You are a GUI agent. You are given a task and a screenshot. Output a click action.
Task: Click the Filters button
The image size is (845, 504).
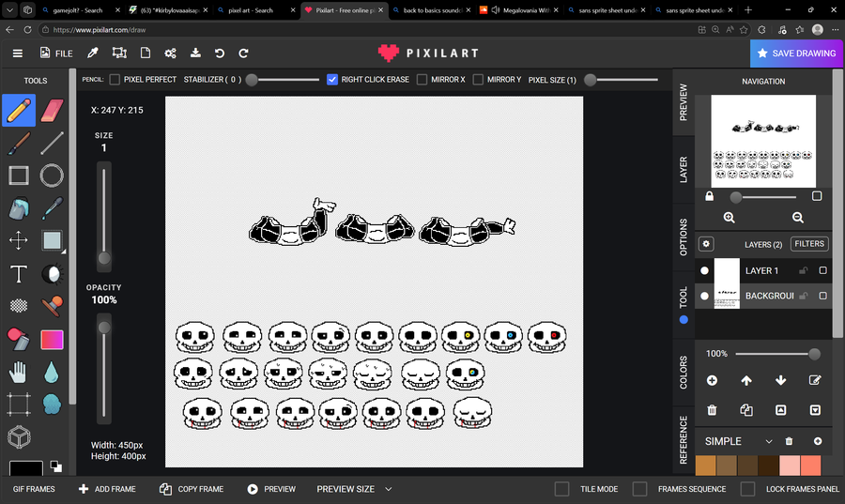(x=809, y=244)
